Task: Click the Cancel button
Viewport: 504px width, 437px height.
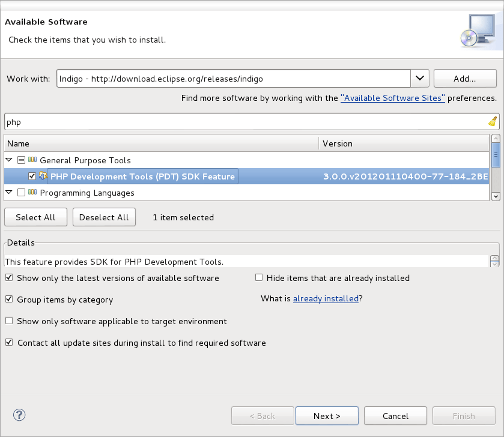Action: [x=395, y=416]
